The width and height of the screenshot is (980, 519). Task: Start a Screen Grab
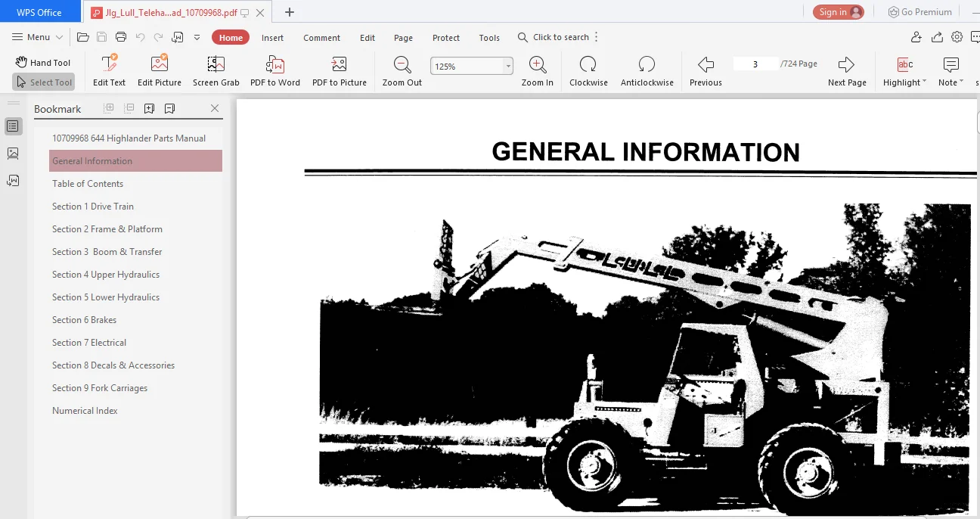pos(216,71)
